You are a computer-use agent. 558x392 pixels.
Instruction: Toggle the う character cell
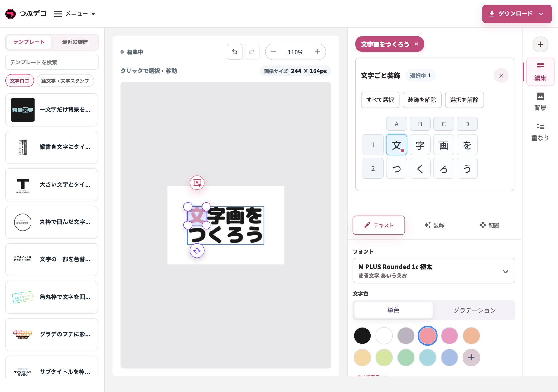(467, 168)
